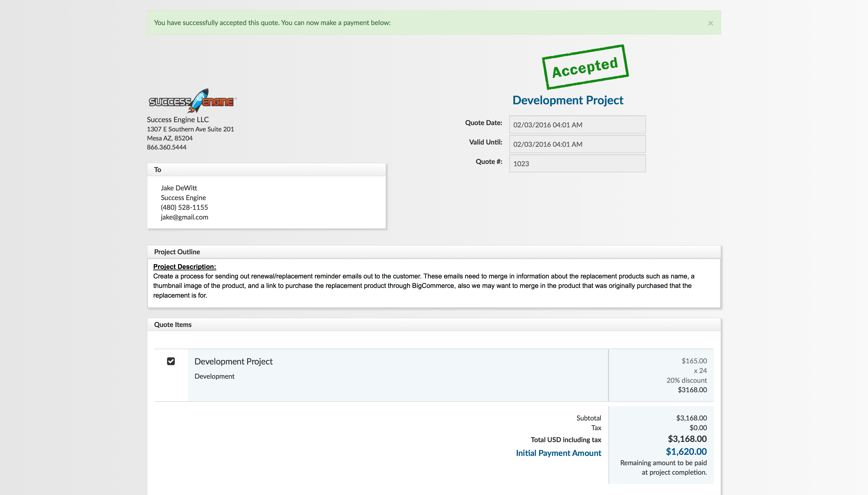This screenshot has width=868, height=495.
Task: Click the Initial Payment Amount label
Action: [x=558, y=453]
